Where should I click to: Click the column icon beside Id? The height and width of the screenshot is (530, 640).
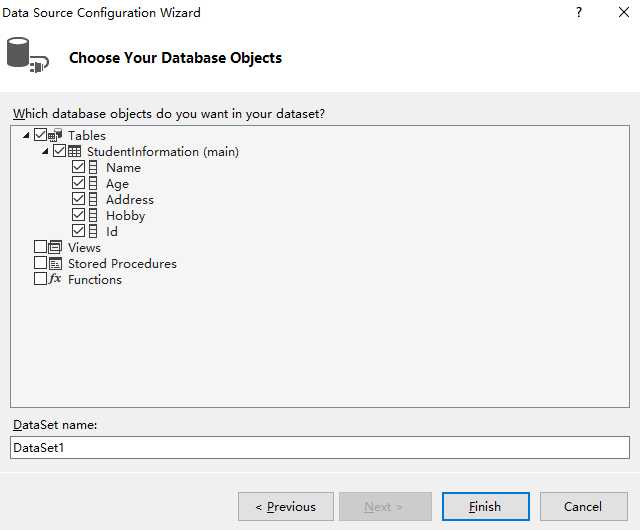(x=93, y=231)
